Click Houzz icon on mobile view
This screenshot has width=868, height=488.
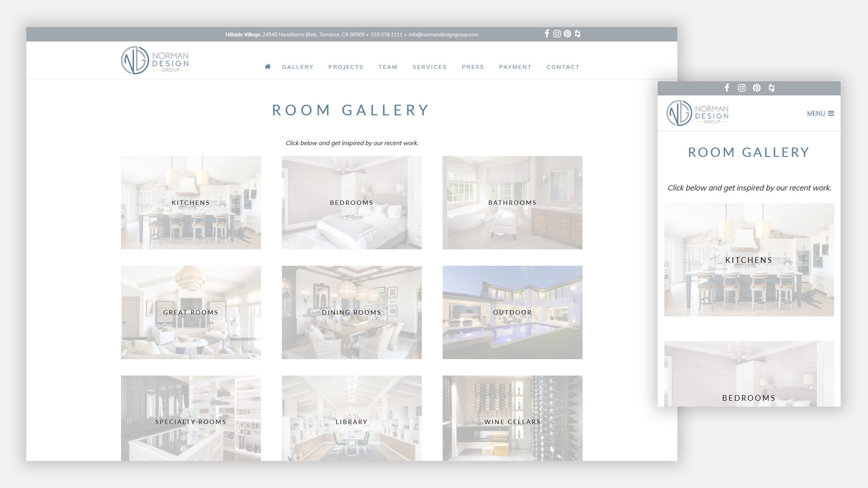click(x=771, y=87)
